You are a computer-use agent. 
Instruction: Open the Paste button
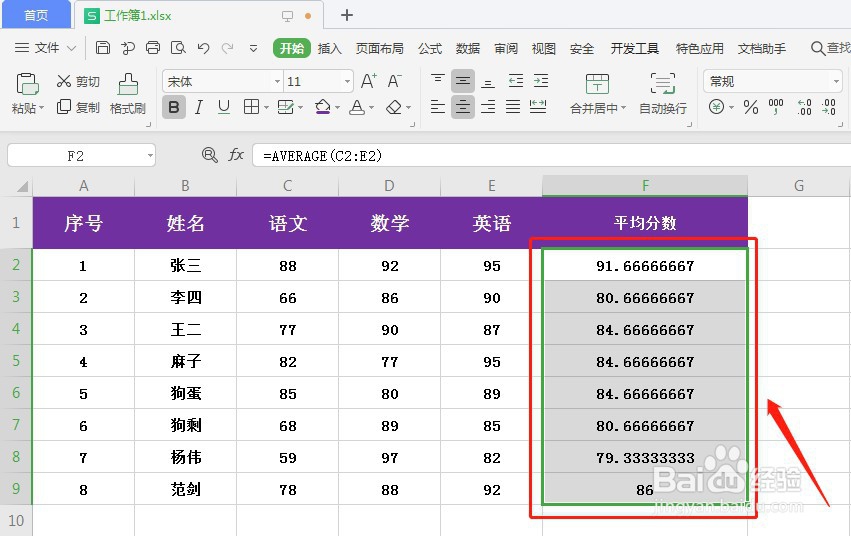click(x=27, y=84)
